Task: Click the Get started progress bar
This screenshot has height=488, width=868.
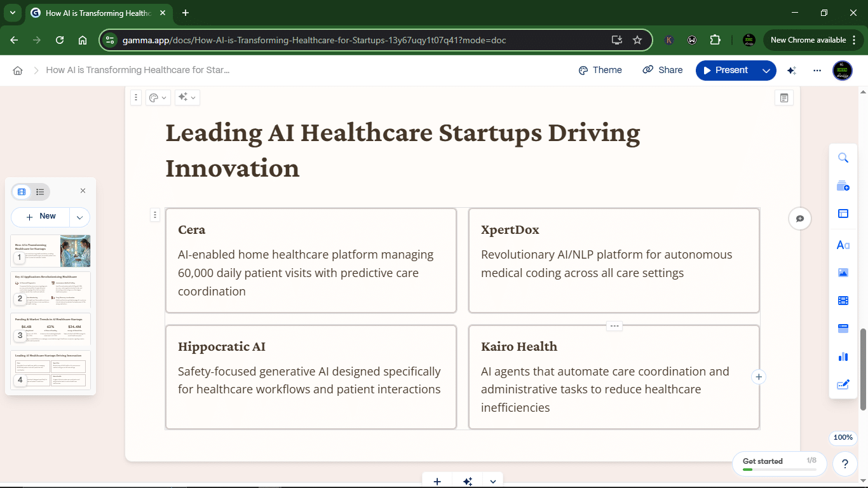Action: tap(779, 470)
